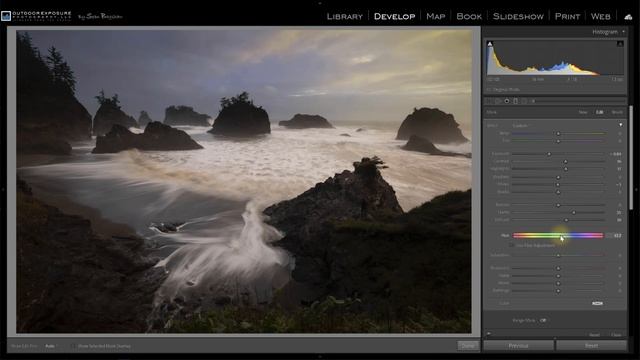Click the Contrast slider handle
This screenshot has height=360, width=640.
coord(565,161)
